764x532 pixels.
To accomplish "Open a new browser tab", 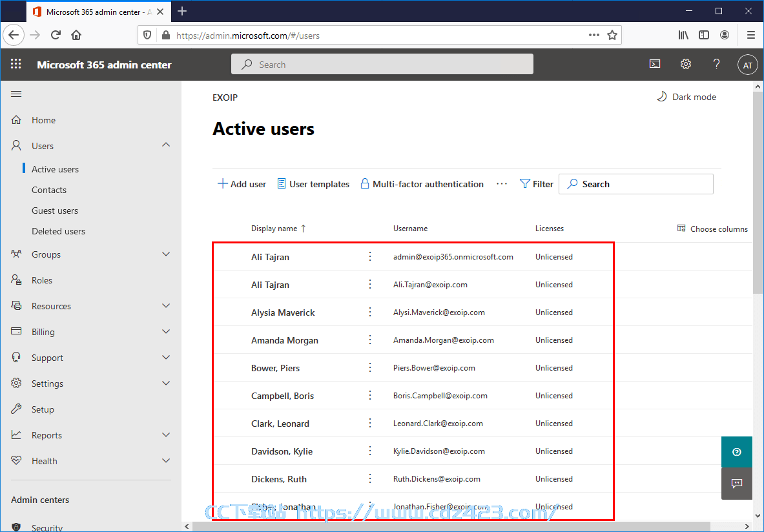I will 182,11.
